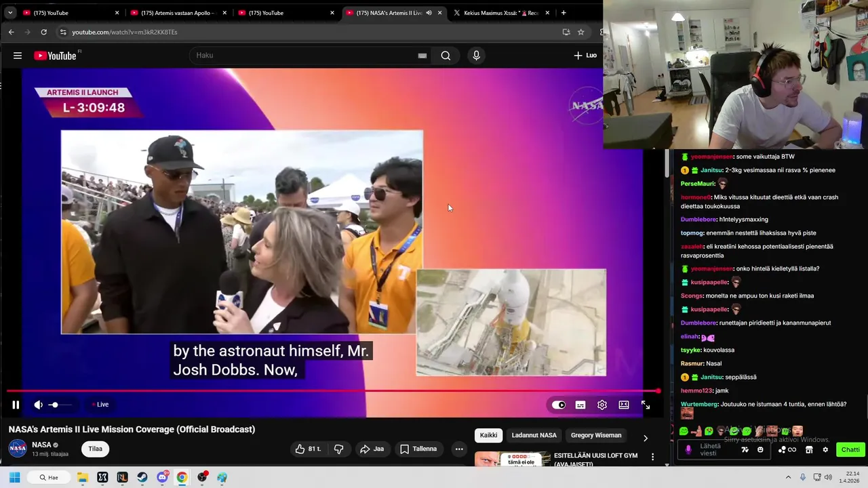Save the video with Tallenna
This screenshot has width=868, height=488.
(x=418, y=449)
